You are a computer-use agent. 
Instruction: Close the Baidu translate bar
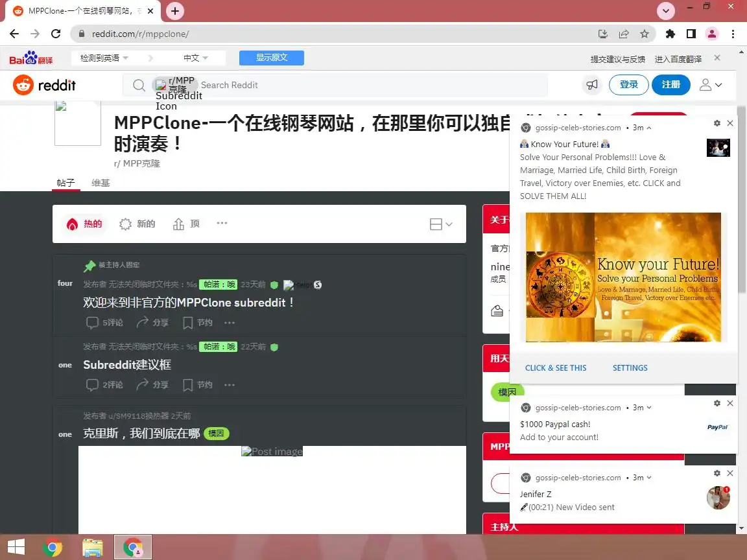(x=717, y=58)
